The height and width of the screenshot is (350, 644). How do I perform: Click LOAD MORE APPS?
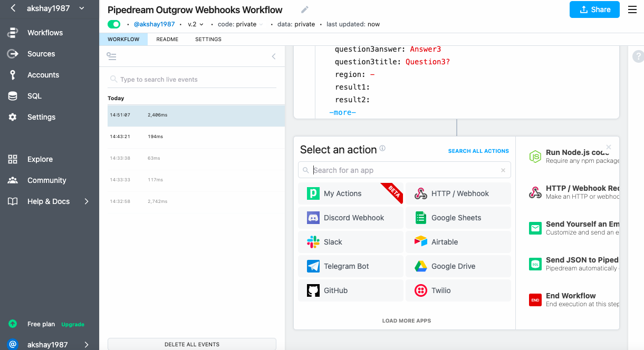407,320
